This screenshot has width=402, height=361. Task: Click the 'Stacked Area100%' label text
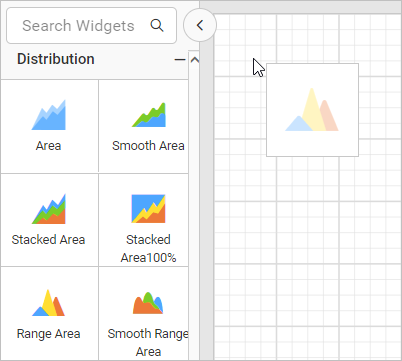148,249
